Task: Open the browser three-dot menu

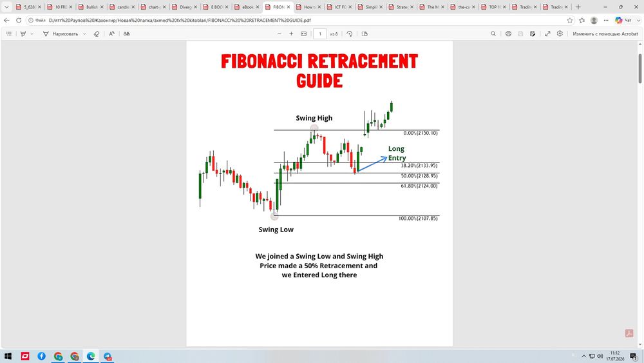Action: 606,20
